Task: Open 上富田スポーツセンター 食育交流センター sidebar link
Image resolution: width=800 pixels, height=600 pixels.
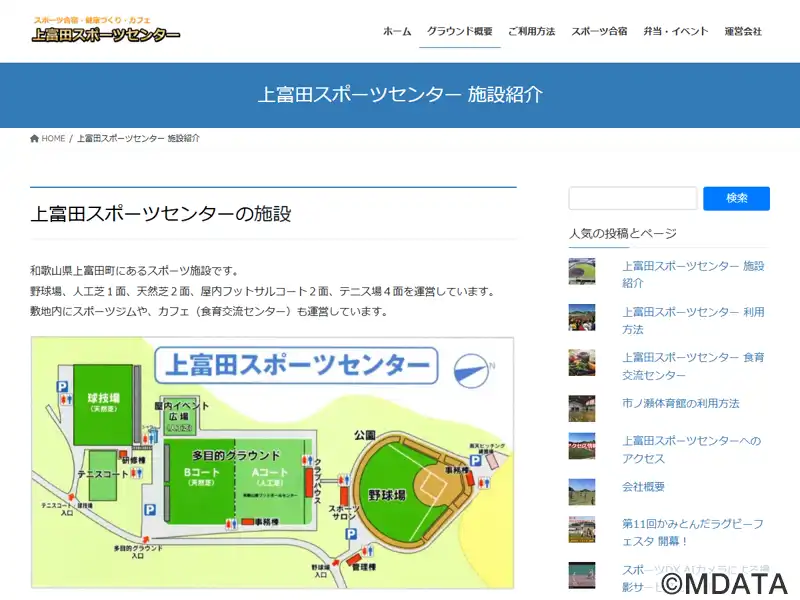Action: click(693, 366)
